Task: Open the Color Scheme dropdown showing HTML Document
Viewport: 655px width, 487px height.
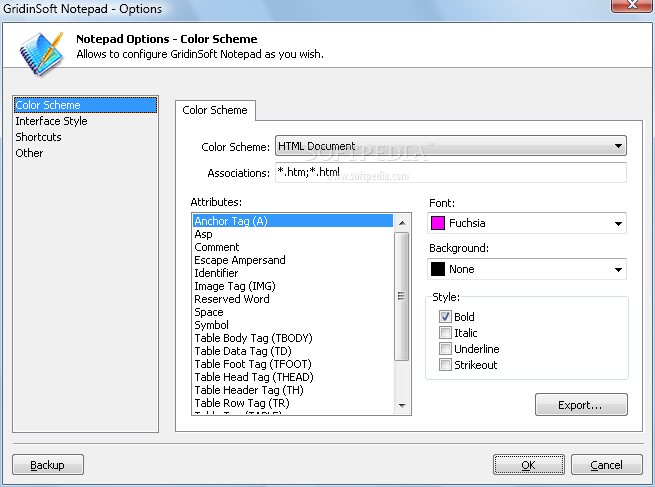Action: click(451, 146)
